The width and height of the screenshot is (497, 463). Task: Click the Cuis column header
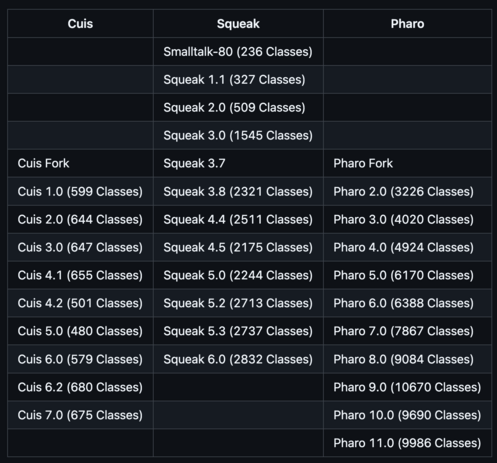pos(80,24)
